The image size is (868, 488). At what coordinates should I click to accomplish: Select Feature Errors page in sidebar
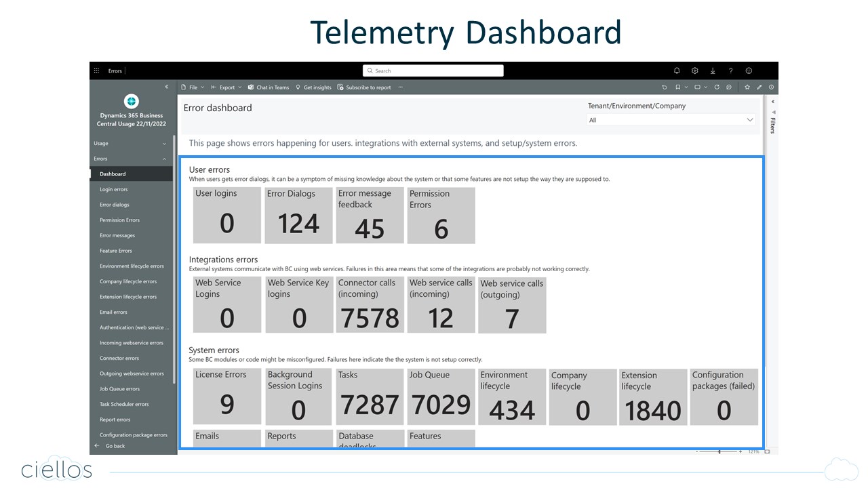click(131, 251)
